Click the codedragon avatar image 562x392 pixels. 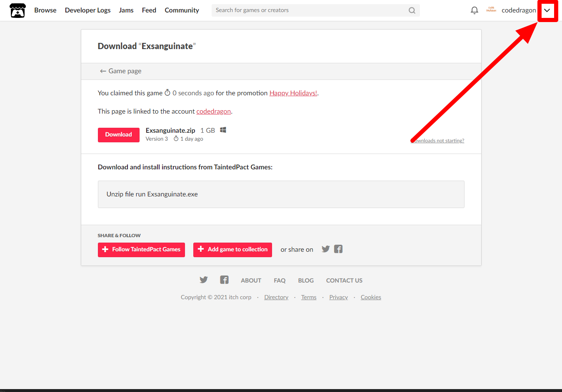tap(492, 10)
